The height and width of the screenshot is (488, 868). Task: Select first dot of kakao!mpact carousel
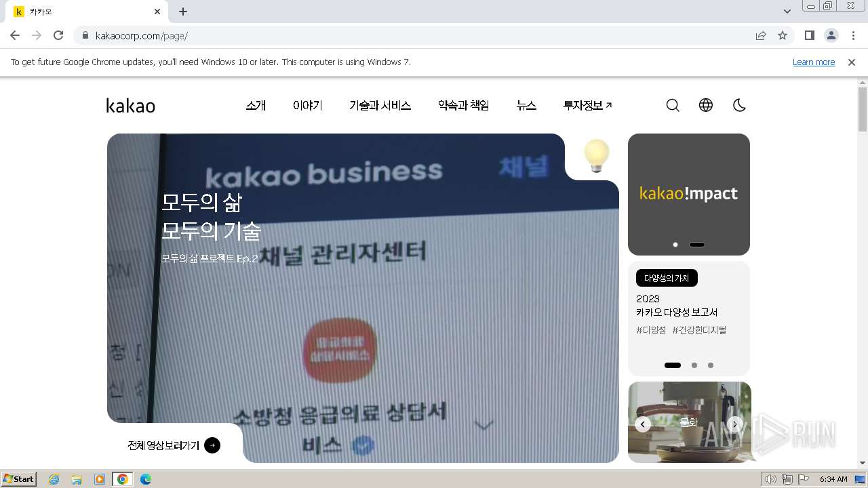click(675, 245)
